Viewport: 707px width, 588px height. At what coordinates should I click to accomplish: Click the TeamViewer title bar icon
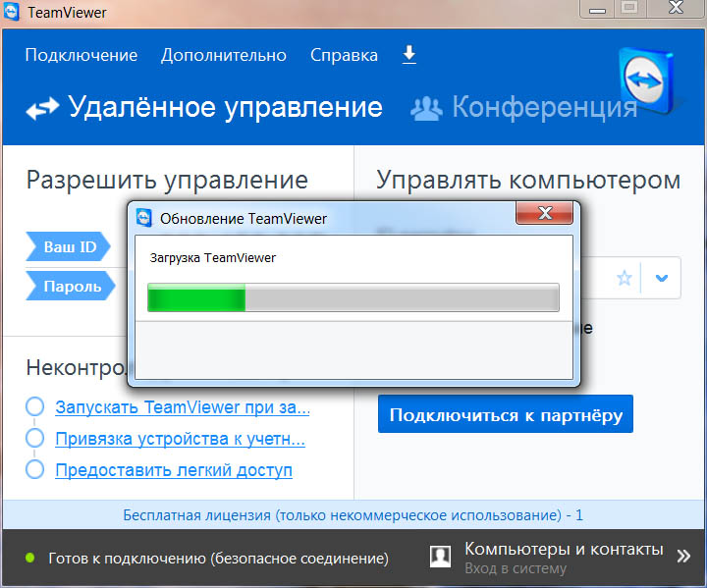pos(11,11)
